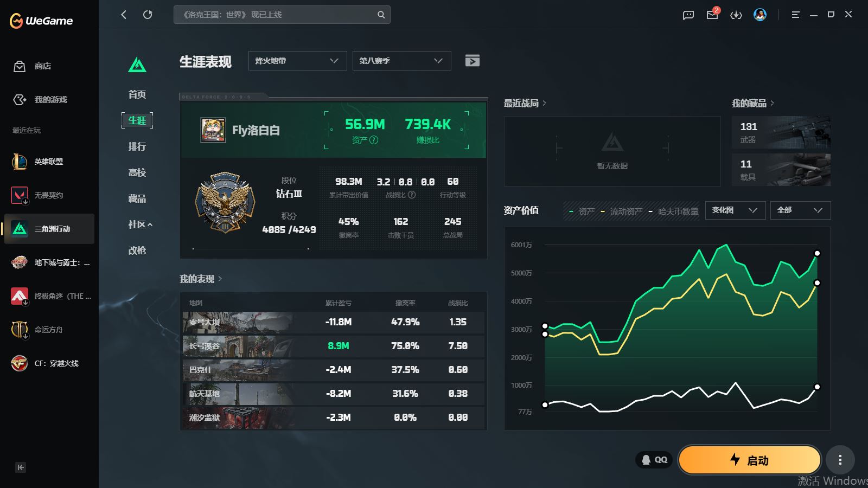Viewport: 868px width, 488px height.
Task: Select the CF: 穿越火线 sidebar icon
Action: [20, 363]
